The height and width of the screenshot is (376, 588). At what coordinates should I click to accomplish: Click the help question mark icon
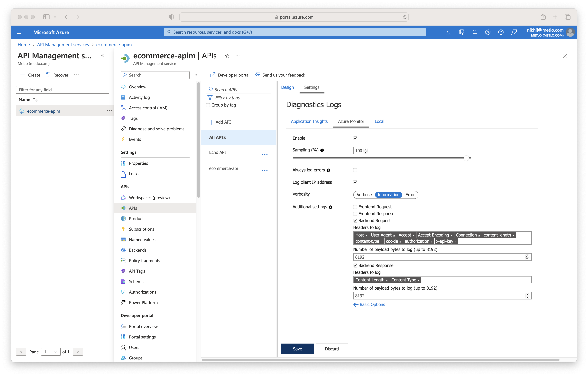(x=501, y=32)
